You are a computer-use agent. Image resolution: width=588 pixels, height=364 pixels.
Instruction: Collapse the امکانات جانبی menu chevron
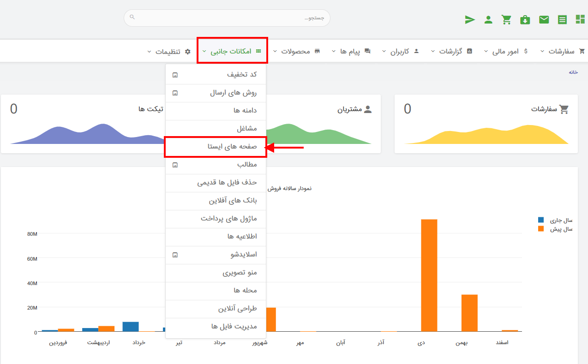click(204, 51)
